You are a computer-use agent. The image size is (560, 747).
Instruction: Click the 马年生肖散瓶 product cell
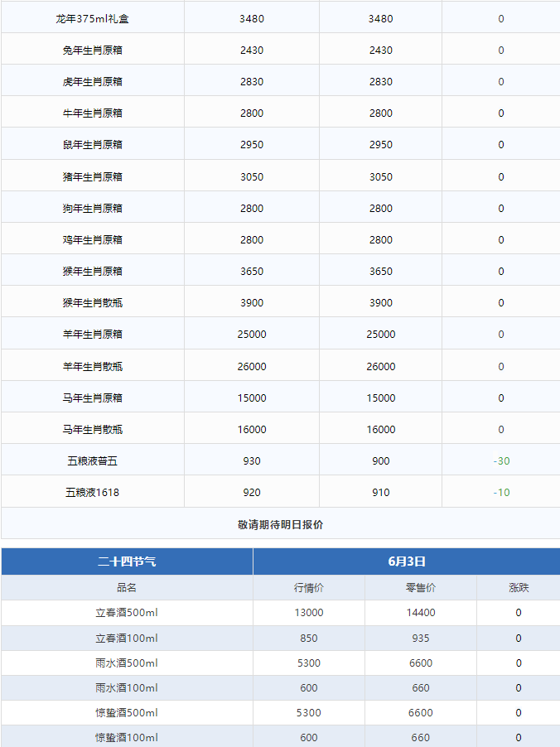coord(93,429)
